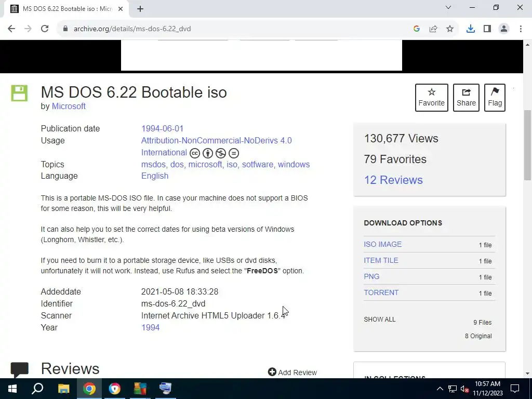The width and height of the screenshot is (532, 399).
Task: Open the 1994 year link
Action: click(x=150, y=327)
